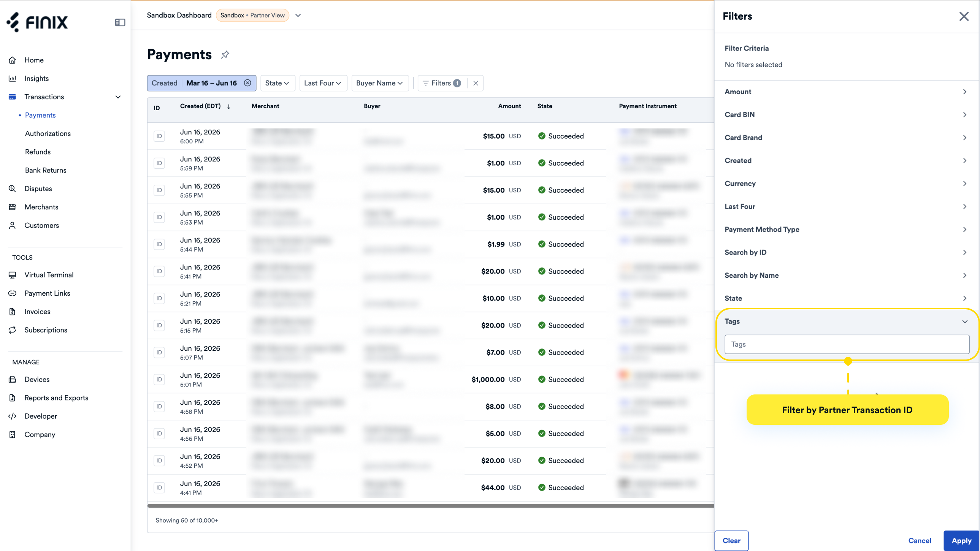This screenshot has height=551, width=980.
Task: Expand the Payment Method Type filter
Action: pos(846,230)
